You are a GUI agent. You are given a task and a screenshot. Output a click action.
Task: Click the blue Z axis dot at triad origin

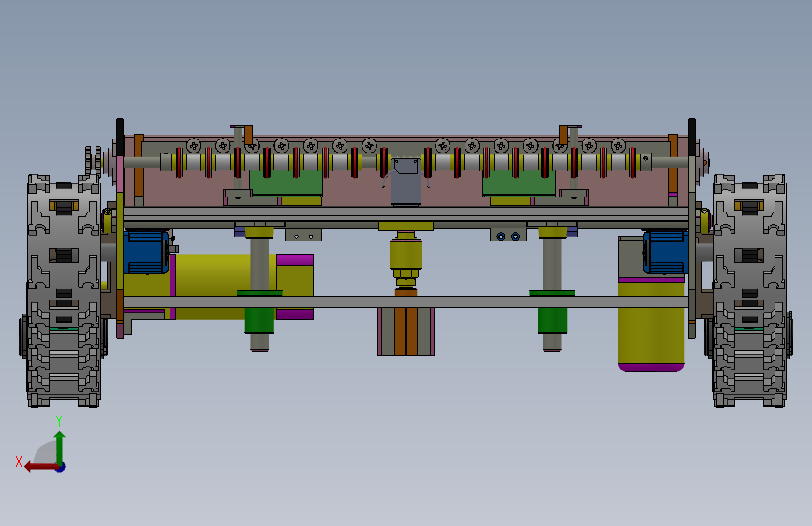click(61, 467)
